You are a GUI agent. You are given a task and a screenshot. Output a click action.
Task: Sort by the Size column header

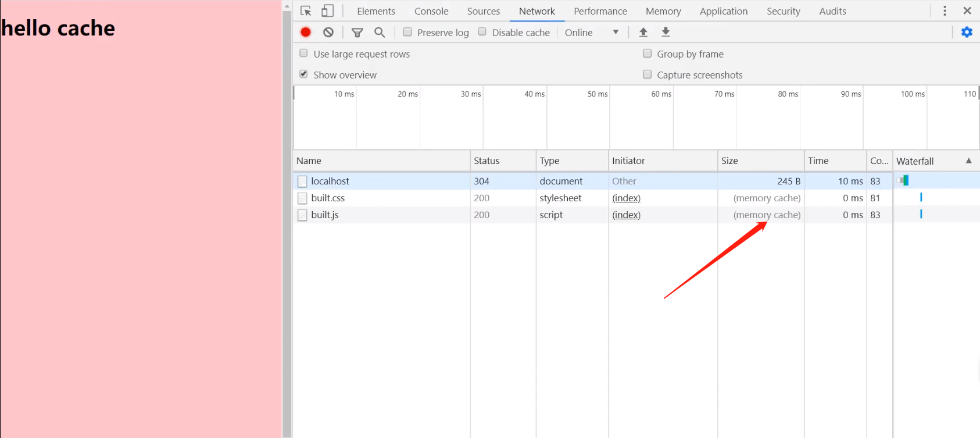(x=761, y=161)
